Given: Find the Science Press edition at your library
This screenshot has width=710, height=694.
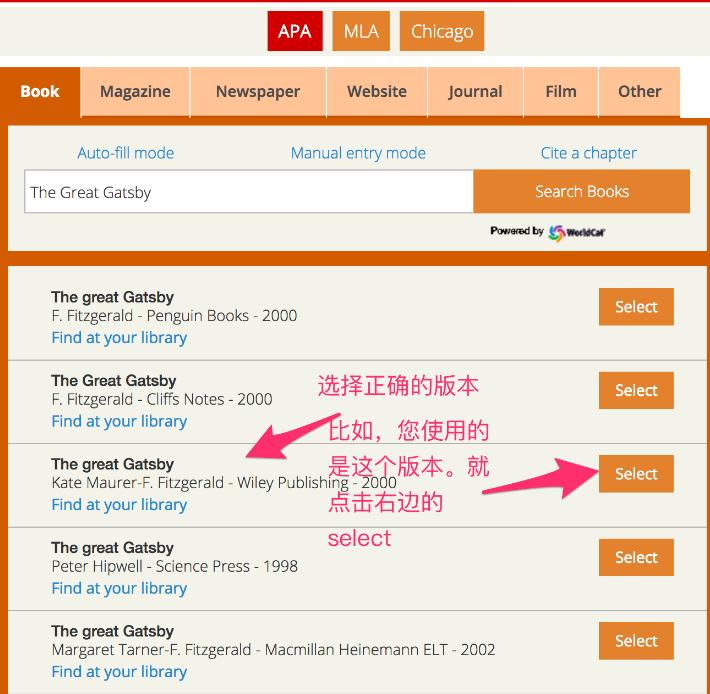Looking at the screenshot, I should [x=119, y=589].
